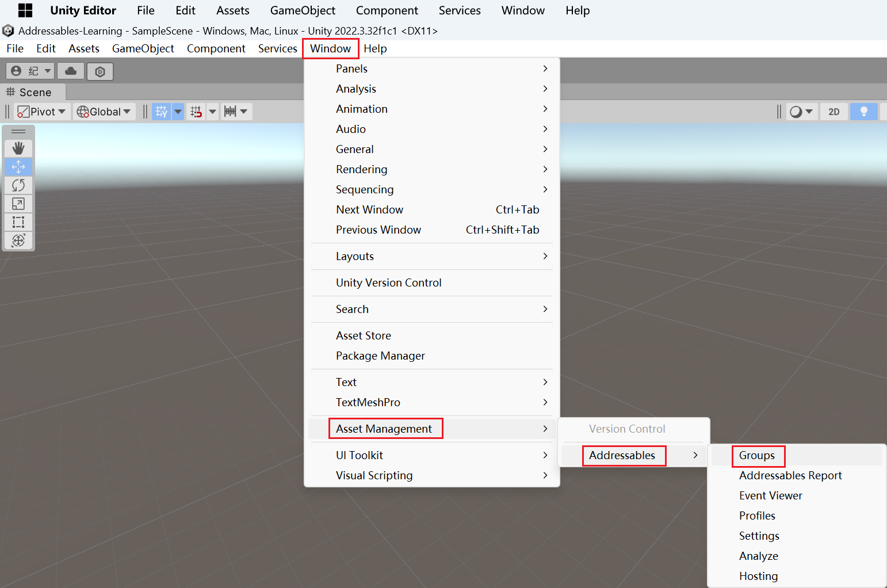Click Unity Editor in top system bar
Viewport: 887px width, 588px height.
pyautogui.click(x=83, y=10)
